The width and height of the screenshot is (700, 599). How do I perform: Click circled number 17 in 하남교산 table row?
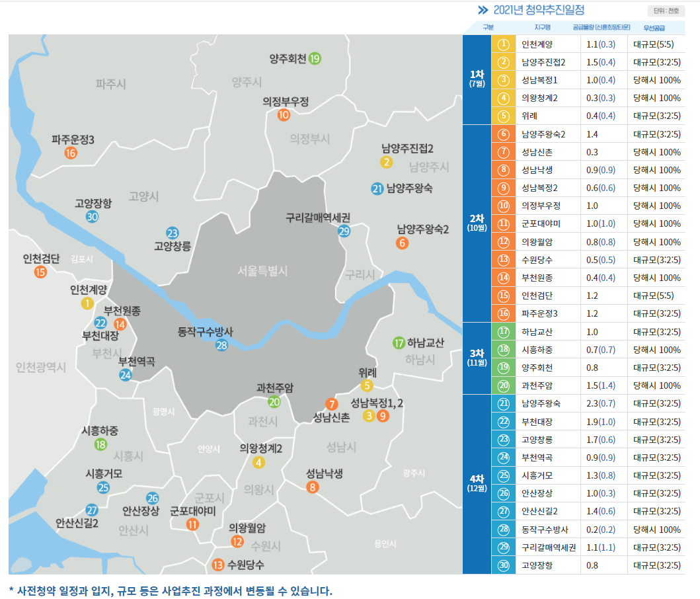tap(504, 332)
